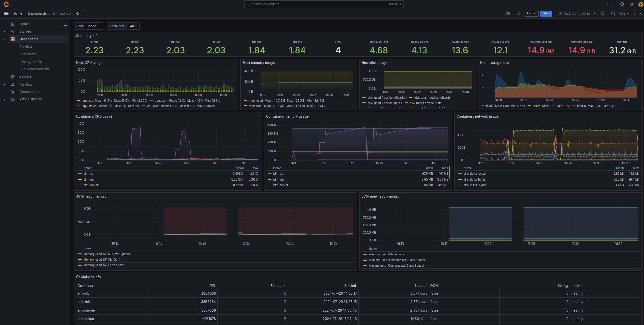The width and height of the screenshot is (644, 325).
Task: Open dashboard settings gear icon
Action: pyautogui.click(x=518, y=14)
